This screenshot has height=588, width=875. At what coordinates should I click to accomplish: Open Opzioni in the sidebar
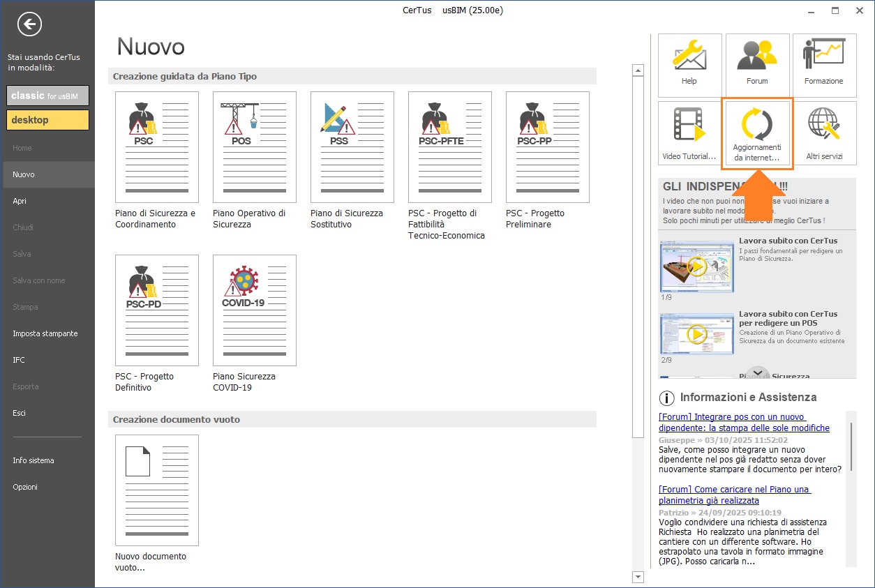click(25, 487)
